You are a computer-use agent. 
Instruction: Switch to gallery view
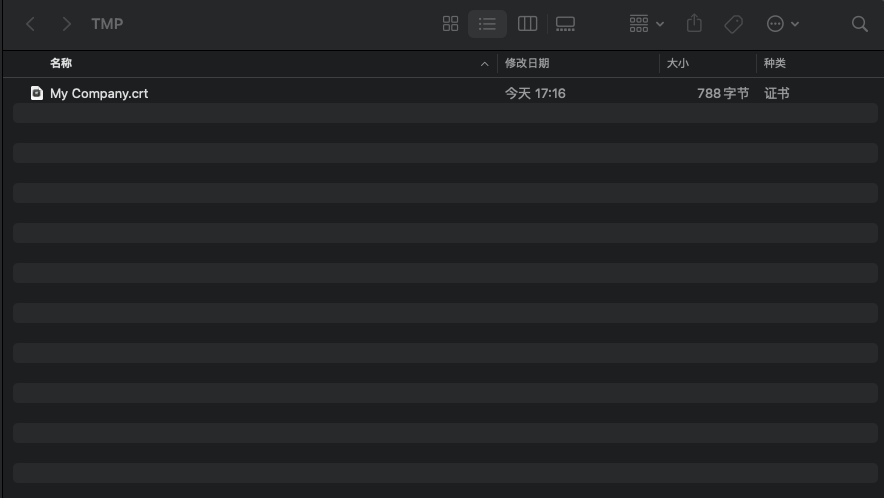[565, 24]
